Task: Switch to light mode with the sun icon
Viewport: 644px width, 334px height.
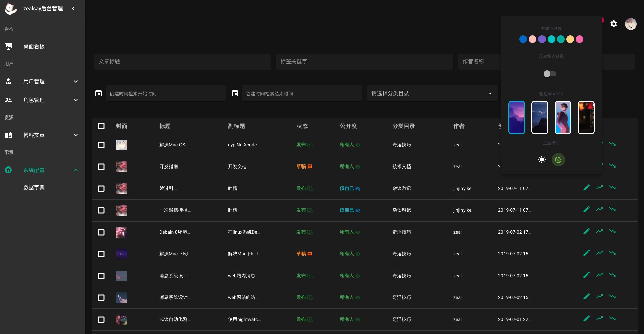Action: tap(542, 160)
